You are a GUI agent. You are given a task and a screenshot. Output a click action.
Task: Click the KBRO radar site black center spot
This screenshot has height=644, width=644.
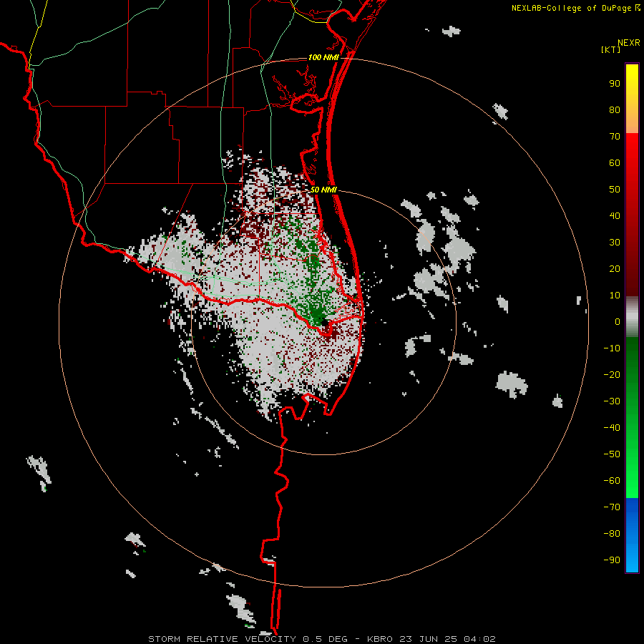[x=324, y=321]
